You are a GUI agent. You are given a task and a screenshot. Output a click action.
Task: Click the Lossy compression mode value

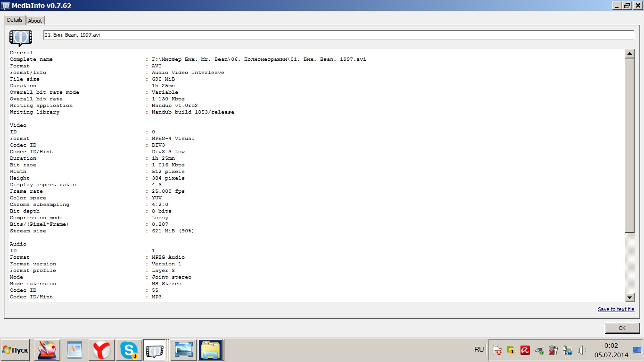(160, 218)
